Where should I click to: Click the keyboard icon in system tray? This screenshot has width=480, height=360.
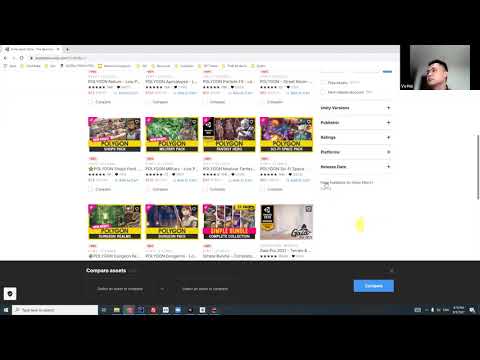(418, 310)
